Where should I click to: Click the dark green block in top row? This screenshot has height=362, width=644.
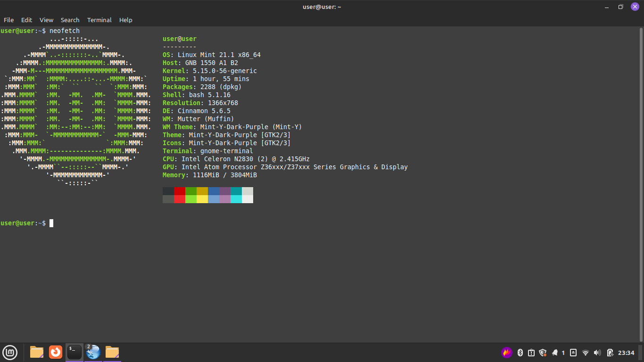[x=191, y=191]
